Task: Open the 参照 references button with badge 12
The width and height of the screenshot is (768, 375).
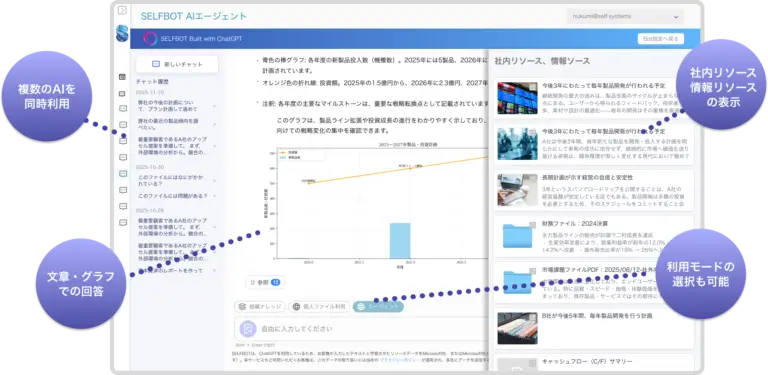Action: pos(265,282)
